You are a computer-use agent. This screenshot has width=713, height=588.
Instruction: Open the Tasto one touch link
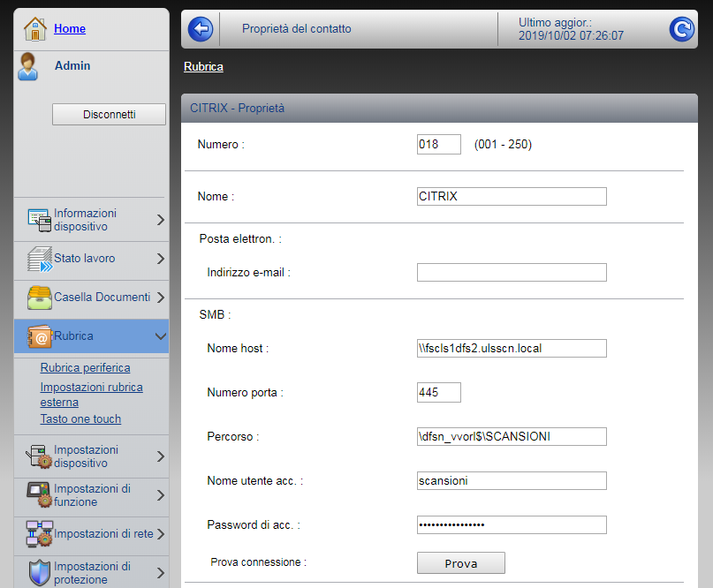[80, 419]
